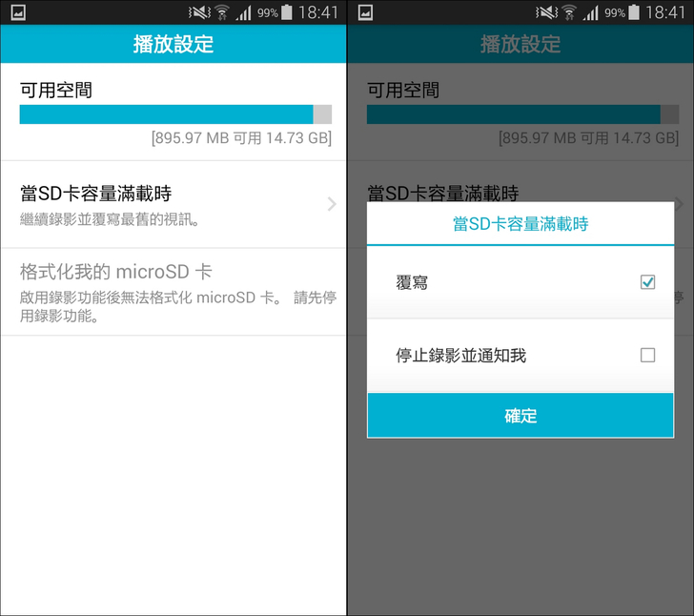The height and width of the screenshot is (616, 694).
Task: Tap the gallery notification icon in left status bar
Action: tap(18, 12)
